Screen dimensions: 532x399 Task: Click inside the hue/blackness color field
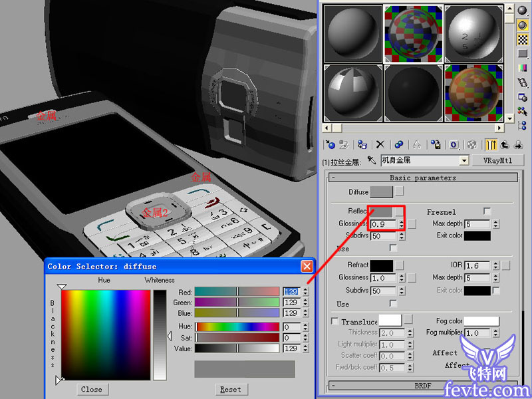[x=106, y=335]
